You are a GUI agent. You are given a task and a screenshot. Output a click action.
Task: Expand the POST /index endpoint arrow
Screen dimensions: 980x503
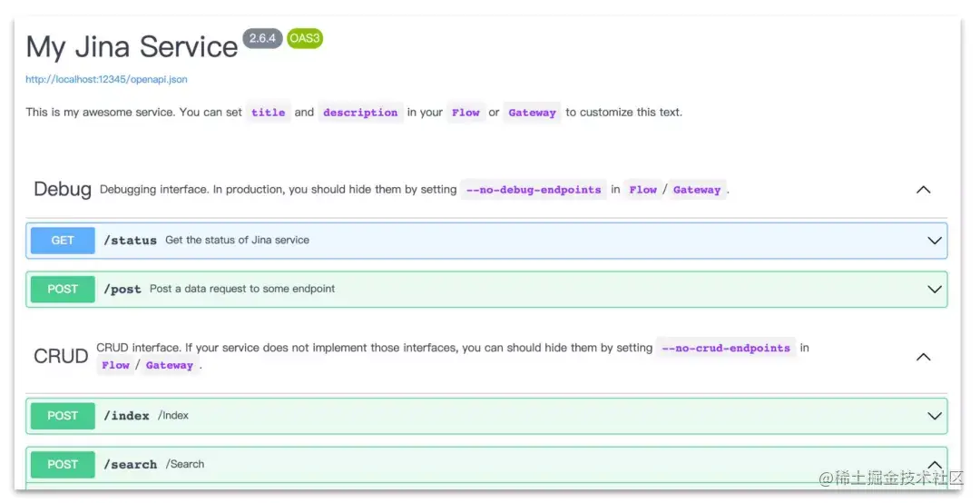click(935, 416)
